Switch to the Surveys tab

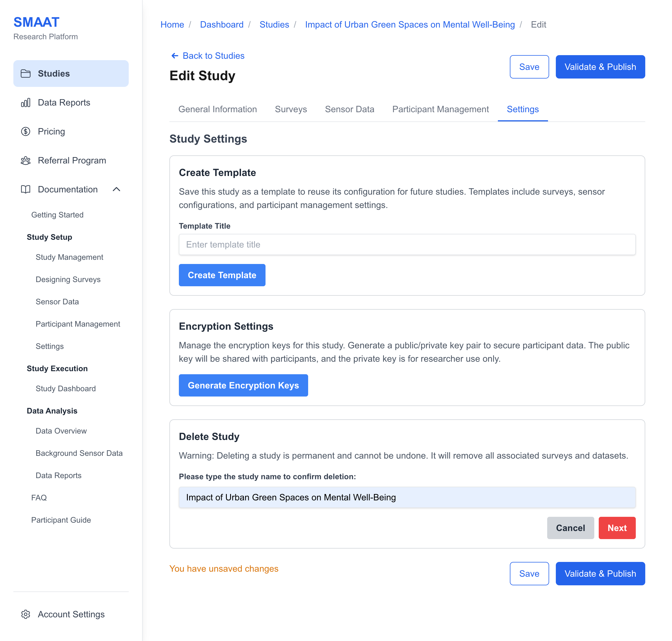click(291, 109)
